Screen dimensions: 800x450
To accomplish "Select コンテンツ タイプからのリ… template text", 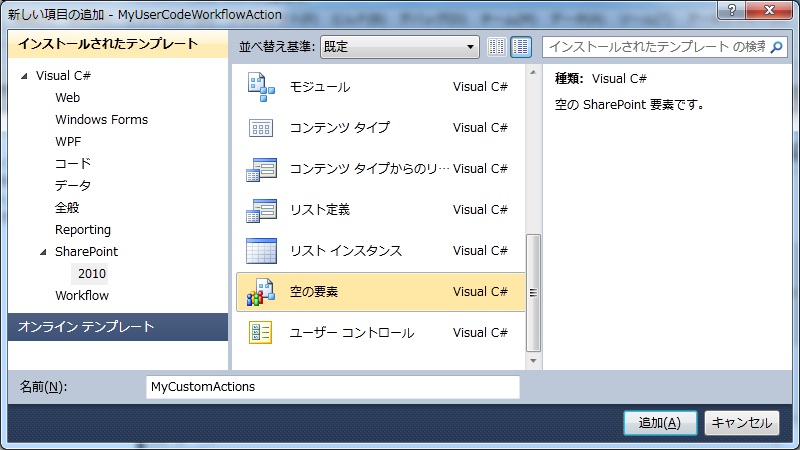I will click(369, 169).
